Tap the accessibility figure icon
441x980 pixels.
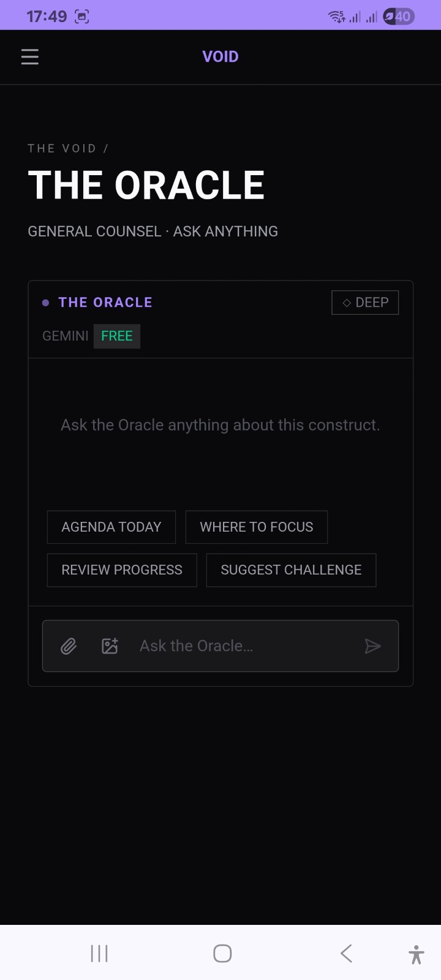417,954
